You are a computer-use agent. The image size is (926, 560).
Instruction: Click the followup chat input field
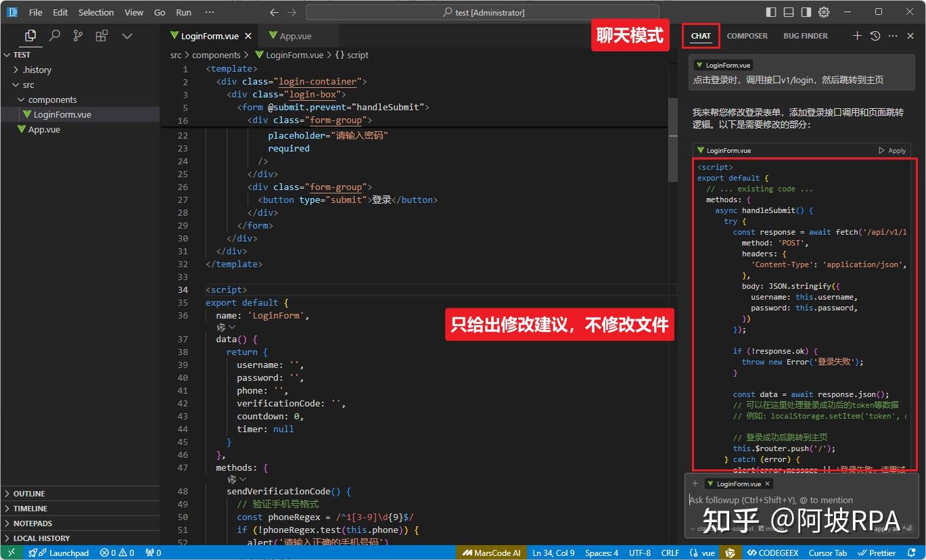(x=778, y=500)
